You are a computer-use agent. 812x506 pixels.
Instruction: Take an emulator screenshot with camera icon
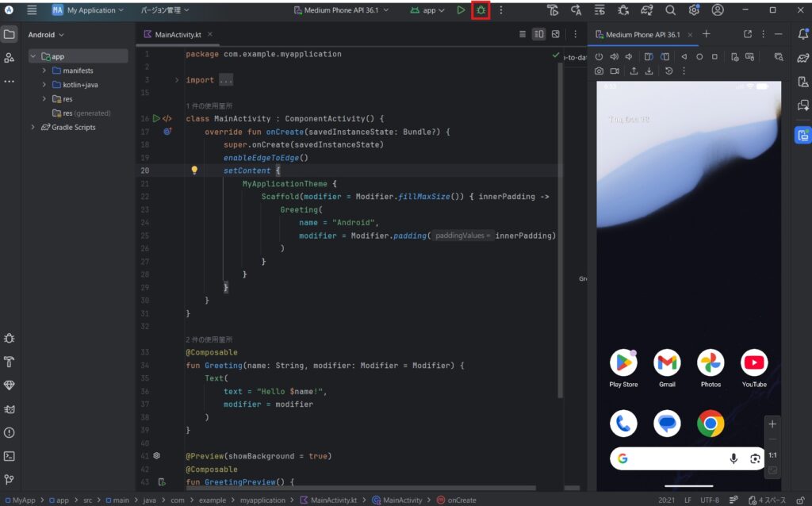pyautogui.click(x=599, y=71)
